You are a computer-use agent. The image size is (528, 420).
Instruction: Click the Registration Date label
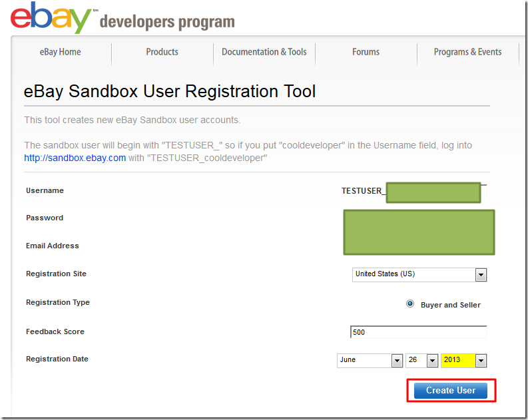point(57,359)
